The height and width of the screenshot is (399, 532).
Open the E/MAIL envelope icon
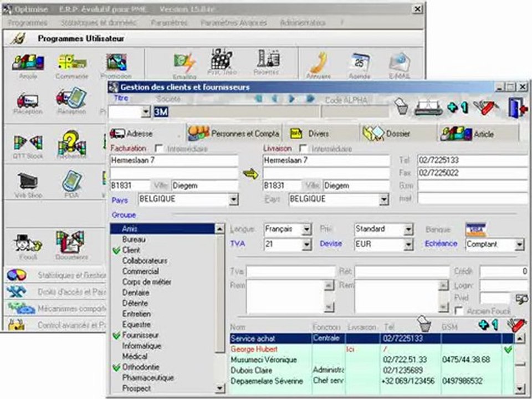coord(400,63)
